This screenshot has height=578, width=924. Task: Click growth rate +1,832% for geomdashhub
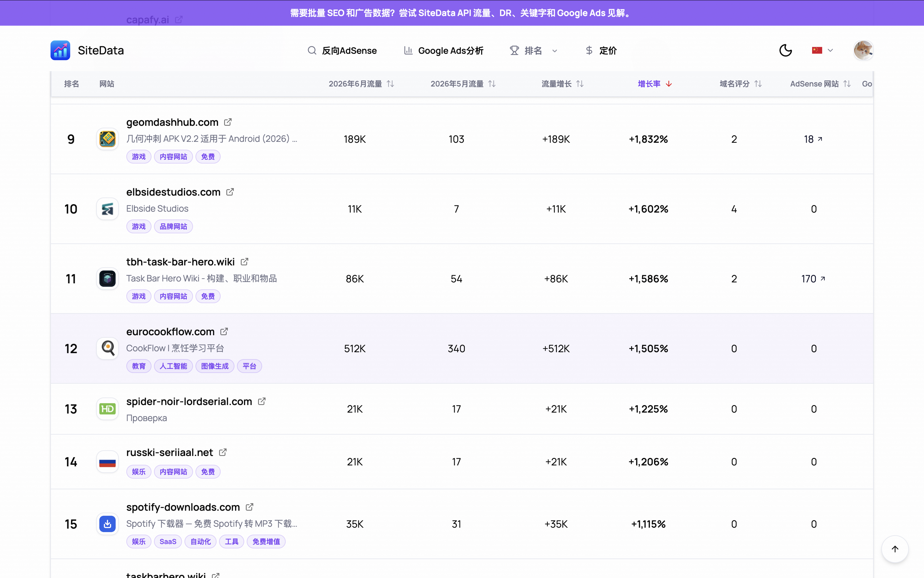pos(648,139)
